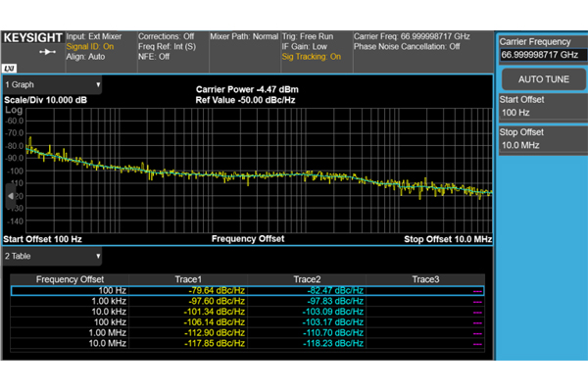Open the 1 Graph window dropdown

click(x=52, y=84)
